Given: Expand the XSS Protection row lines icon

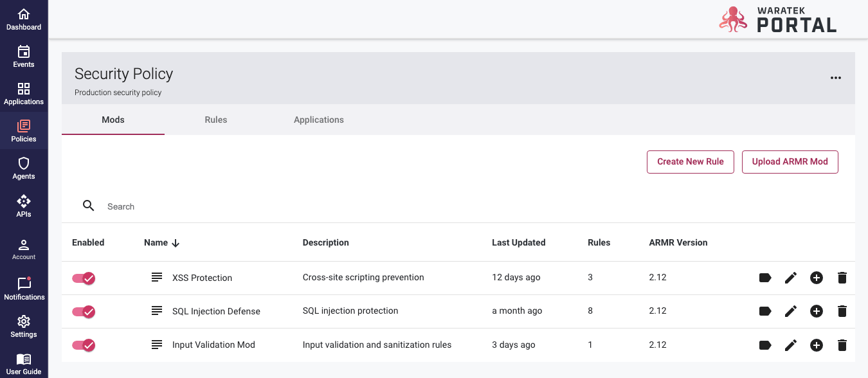Looking at the screenshot, I should point(157,277).
